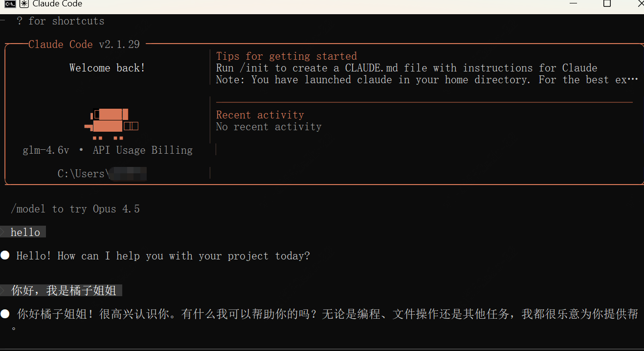Click the "glm-4.6v" model name
The image size is (644, 351).
click(46, 150)
